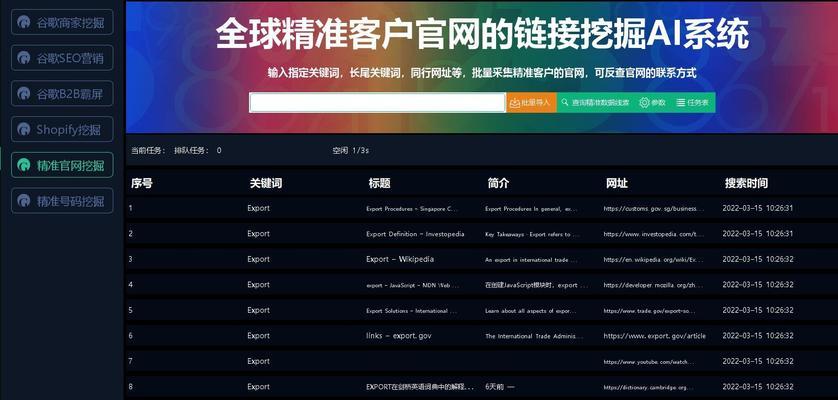The height and width of the screenshot is (400, 838).
Task: Click summary An export in international trade
Action: [x=531, y=260]
